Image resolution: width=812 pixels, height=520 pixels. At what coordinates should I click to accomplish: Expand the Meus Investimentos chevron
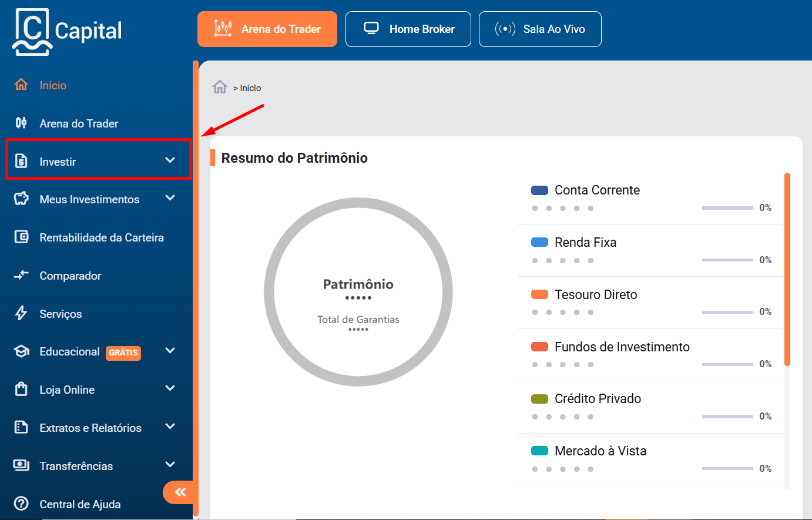pos(170,198)
